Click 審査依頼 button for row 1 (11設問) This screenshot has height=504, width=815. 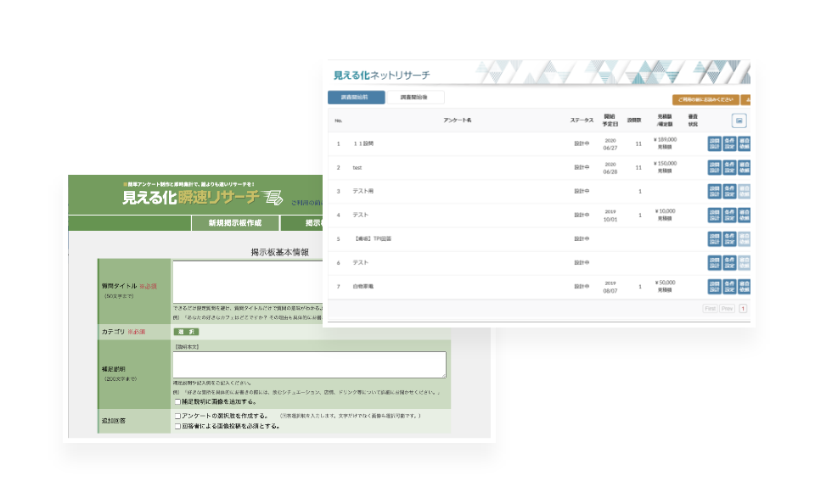(745, 143)
